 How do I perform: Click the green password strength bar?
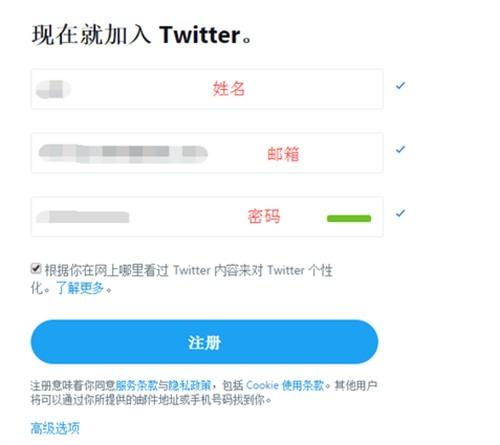coord(349,218)
